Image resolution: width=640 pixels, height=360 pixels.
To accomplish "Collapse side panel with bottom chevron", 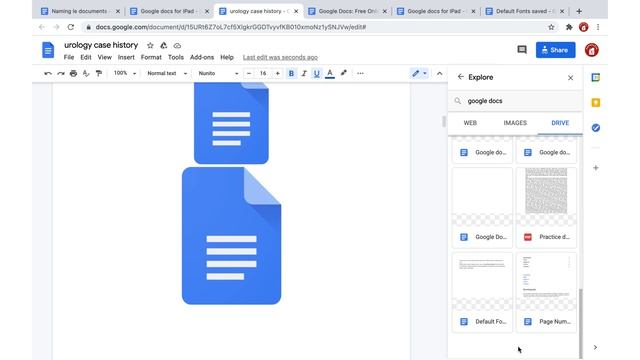I will click(x=595, y=347).
